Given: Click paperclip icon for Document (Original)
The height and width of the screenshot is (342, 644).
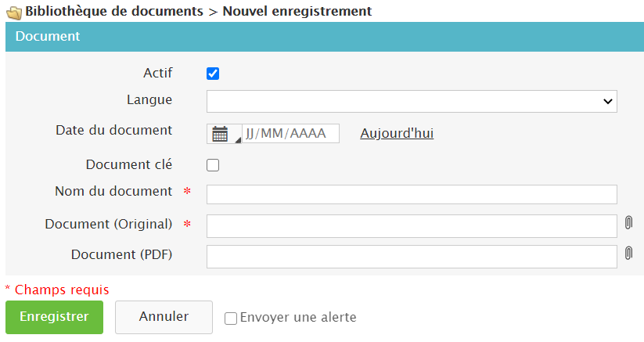Looking at the screenshot, I should coord(628,223).
